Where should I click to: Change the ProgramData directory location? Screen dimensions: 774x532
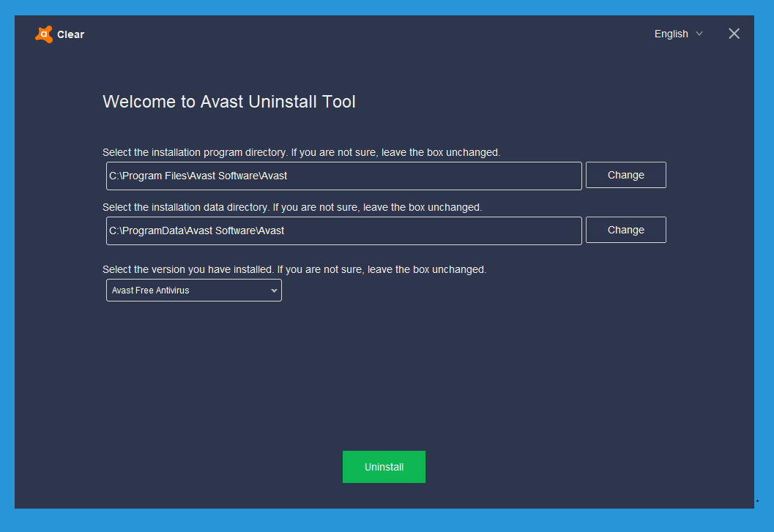(625, 230)
